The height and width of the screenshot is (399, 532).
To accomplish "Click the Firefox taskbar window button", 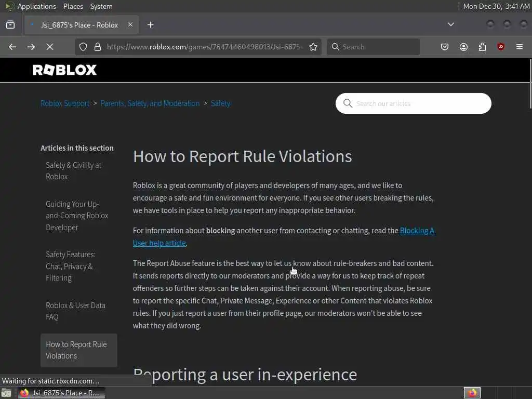I will pos(61,393).
